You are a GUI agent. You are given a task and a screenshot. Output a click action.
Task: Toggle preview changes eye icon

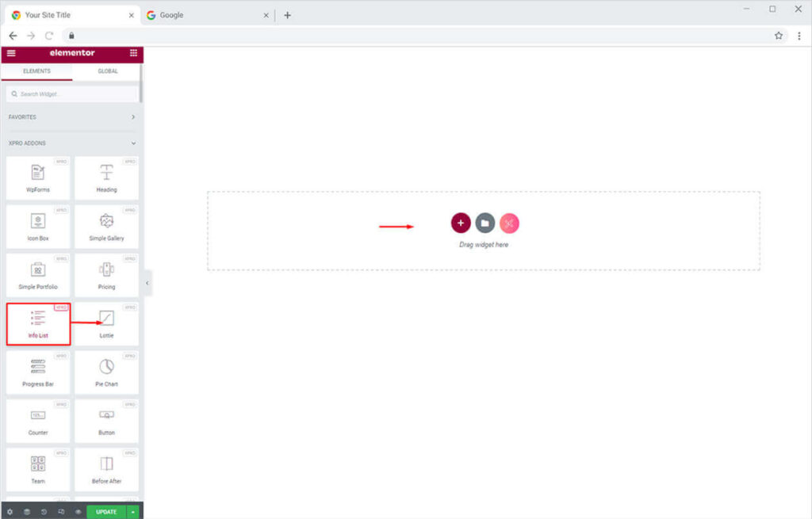click(78, 512)
